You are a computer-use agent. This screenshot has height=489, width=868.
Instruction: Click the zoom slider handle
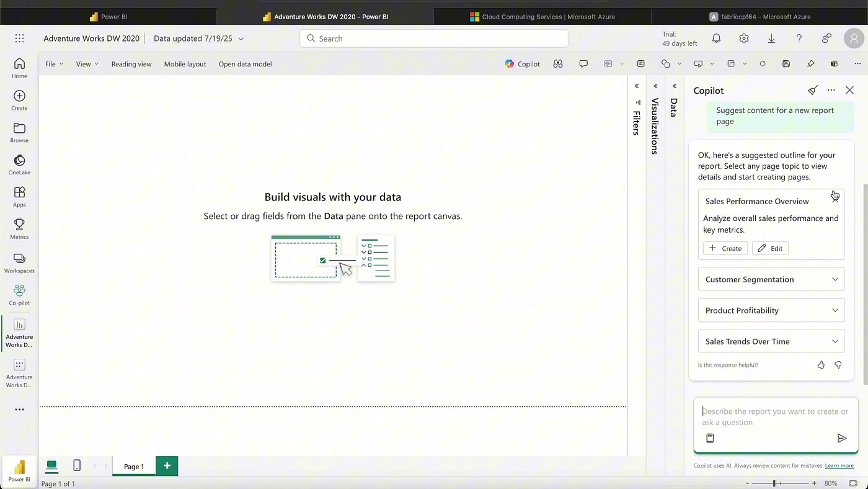pyautogui.click(x=774, y=483)
